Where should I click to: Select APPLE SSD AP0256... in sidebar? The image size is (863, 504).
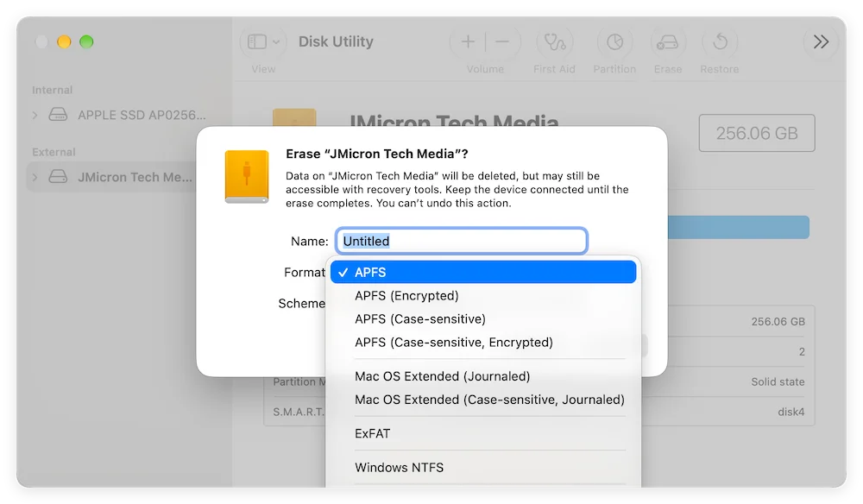(142, 115)
